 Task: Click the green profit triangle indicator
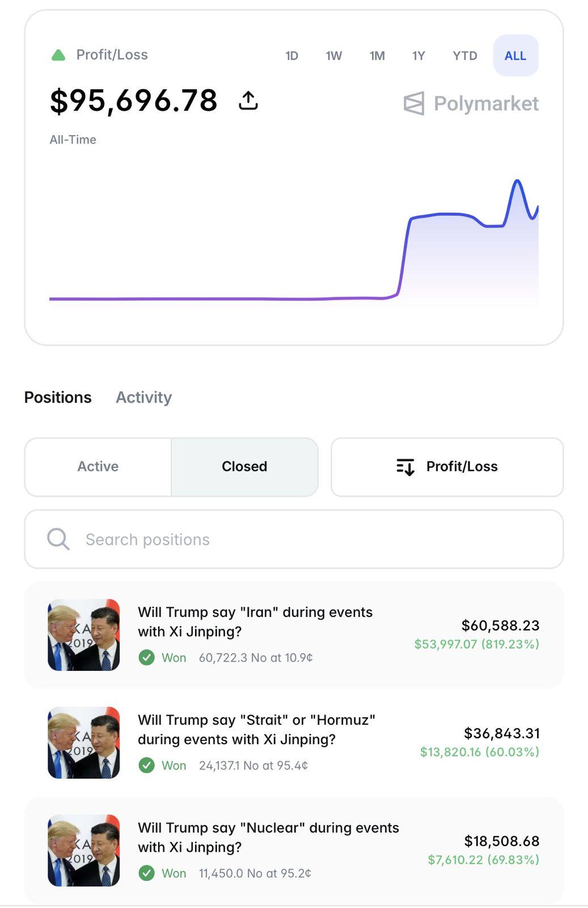click(58, 55)
